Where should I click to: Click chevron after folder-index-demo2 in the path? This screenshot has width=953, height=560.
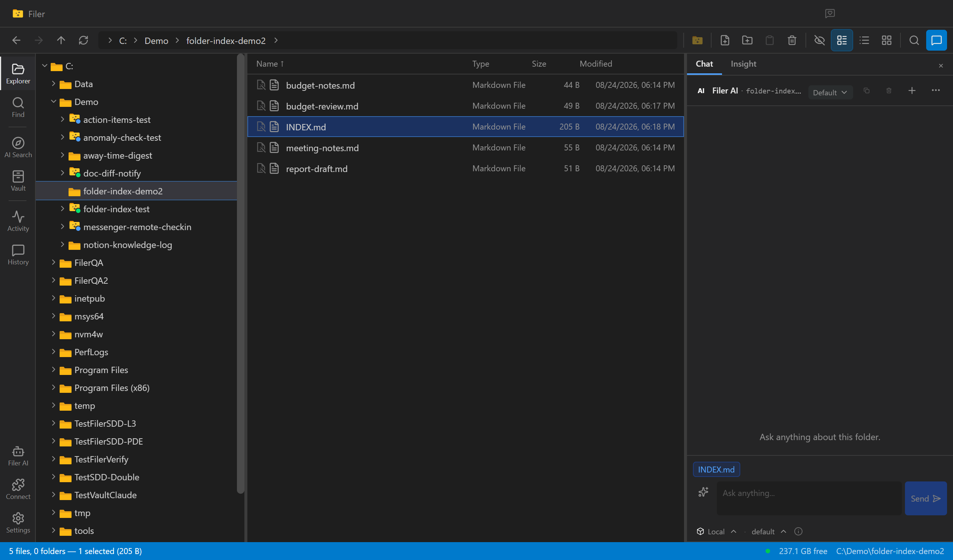pyautogui.click(x=276, y=41)
